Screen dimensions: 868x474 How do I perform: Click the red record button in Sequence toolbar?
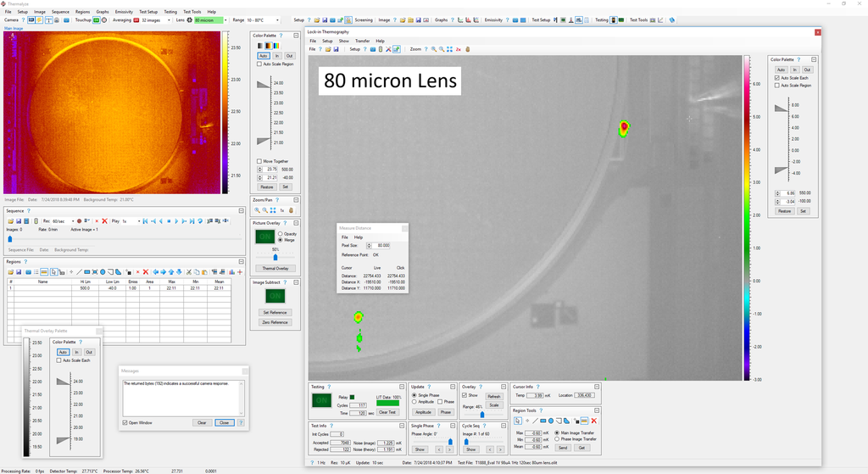[79, 221]
